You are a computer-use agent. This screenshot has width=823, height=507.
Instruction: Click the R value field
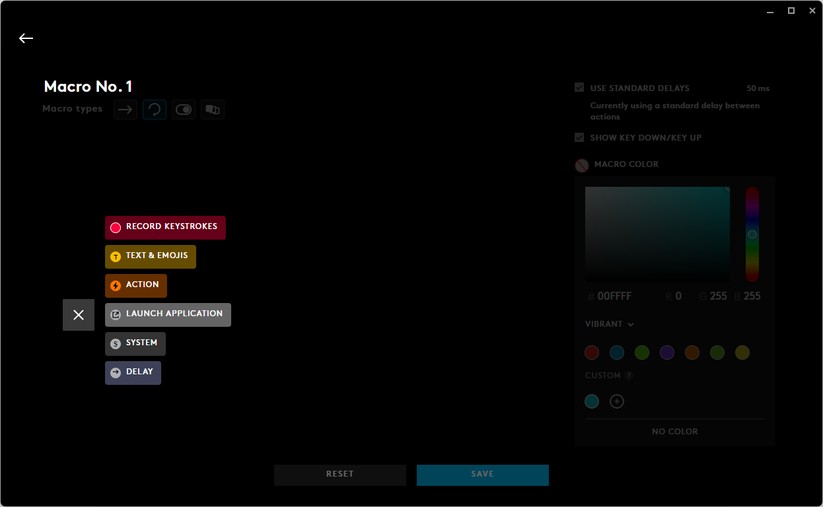pyautogui.click(x=678, y=296)
